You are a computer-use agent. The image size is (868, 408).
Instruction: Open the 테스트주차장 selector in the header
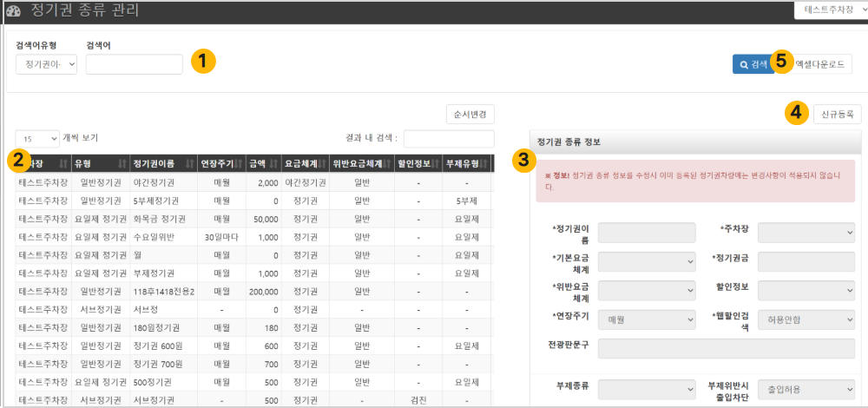[831, 10]
